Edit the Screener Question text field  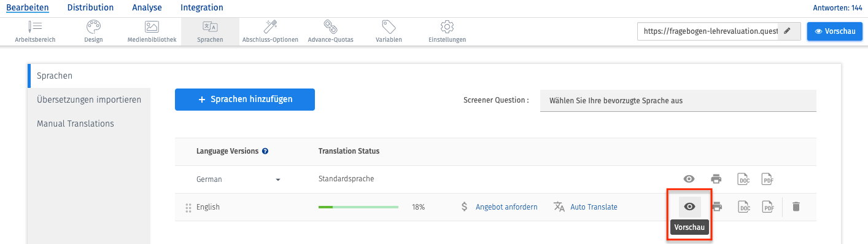click(678, 101)
